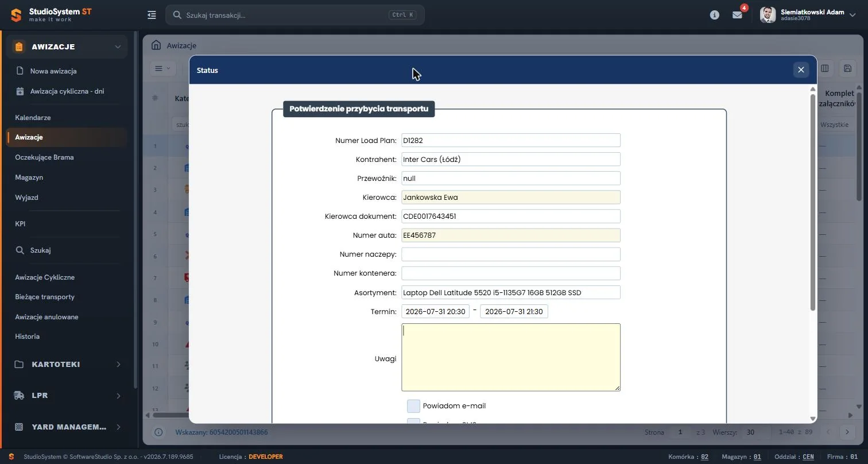
Task: Click the Kierowca dokument field
Action: [511, 216]
